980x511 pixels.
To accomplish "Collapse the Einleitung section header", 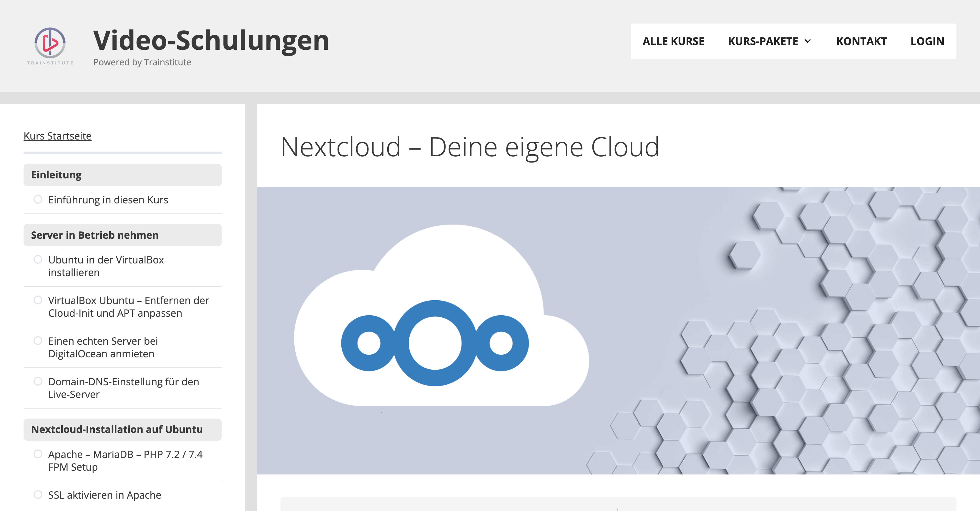I will tap(122, 175).
